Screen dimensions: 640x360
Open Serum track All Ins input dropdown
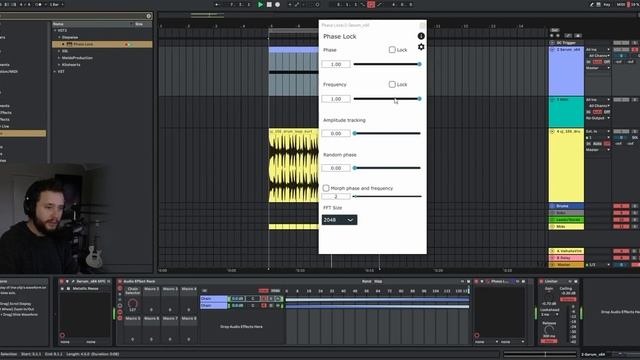click(598, 50)
